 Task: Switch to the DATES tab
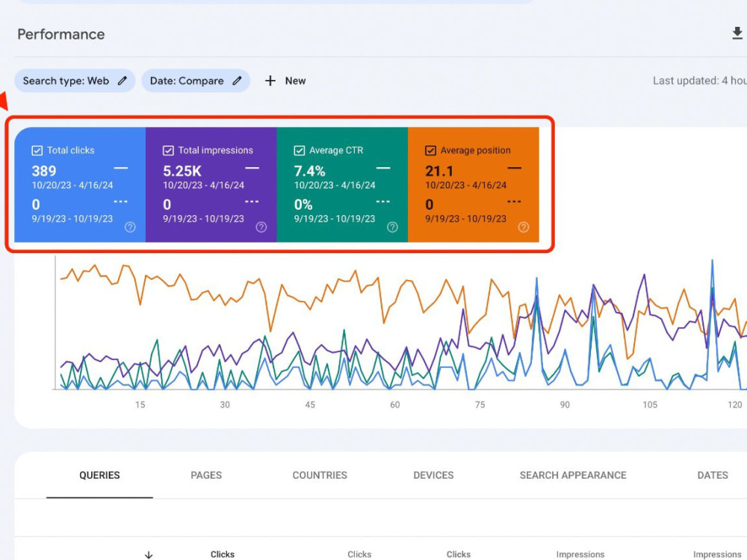click(713, 475)
